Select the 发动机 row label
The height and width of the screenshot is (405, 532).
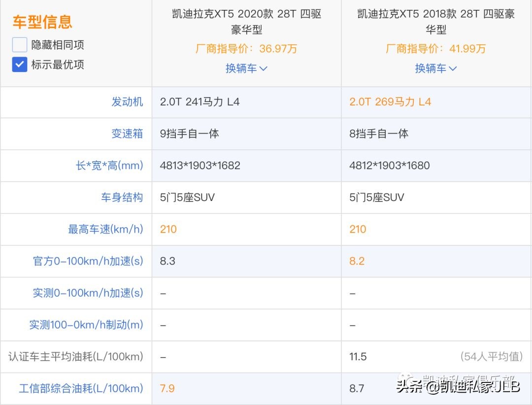pyautogui.click(x=127, y=102)
